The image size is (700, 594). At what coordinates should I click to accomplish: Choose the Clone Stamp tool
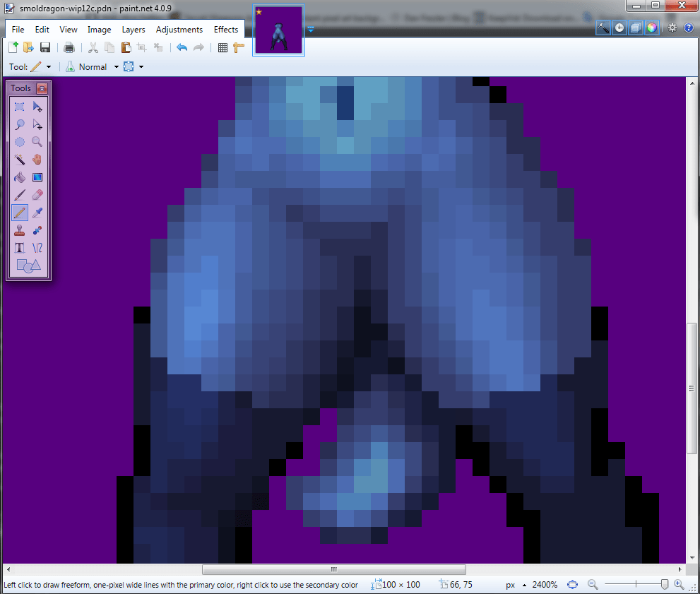tap(20, 230)
